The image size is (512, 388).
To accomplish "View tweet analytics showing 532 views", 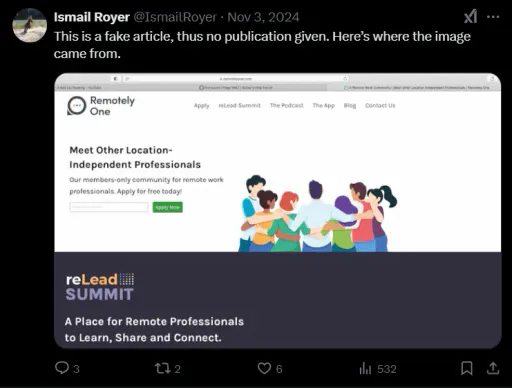I will tap(378, 369).
